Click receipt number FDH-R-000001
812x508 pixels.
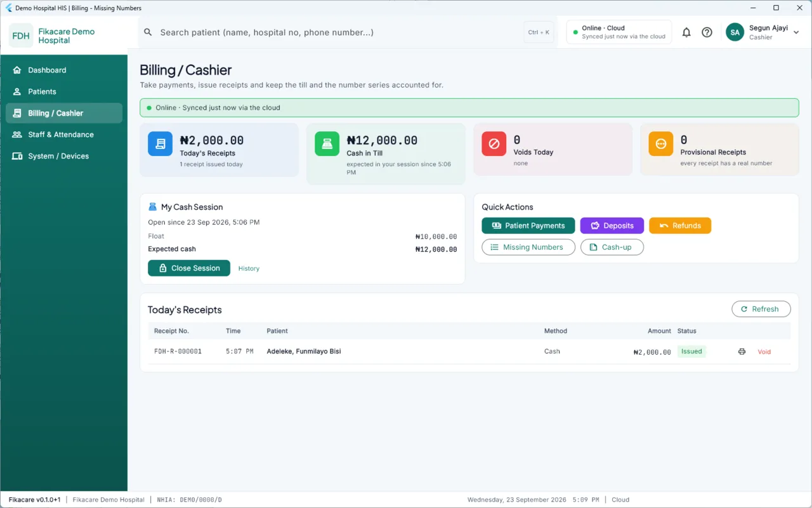tap(178, 351)
